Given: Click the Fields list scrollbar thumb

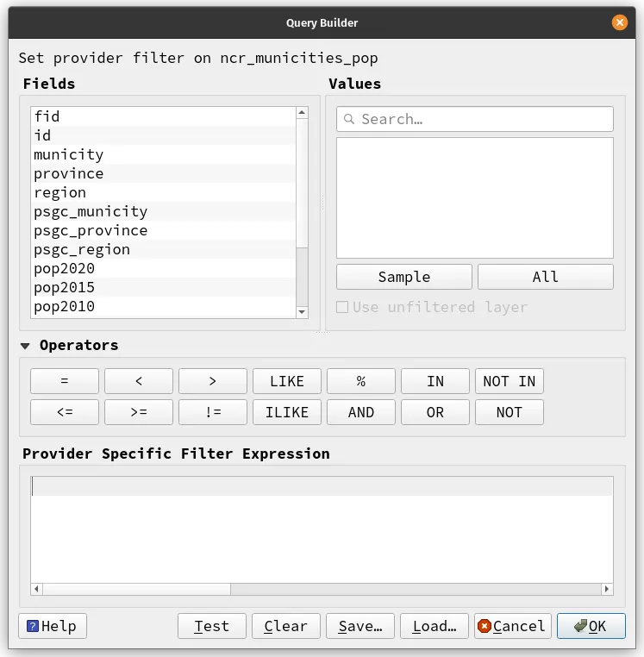Looking at the screenshot, I should [x=302, y=184].
